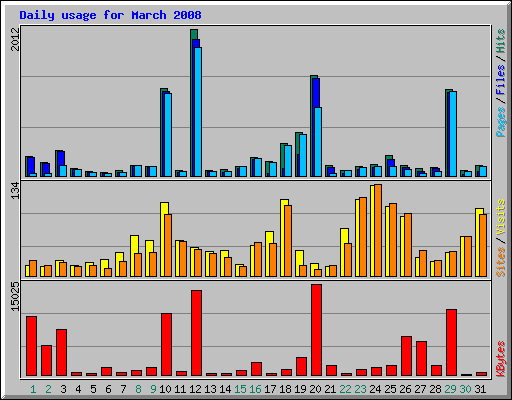Viewport: 512px width, 400px height.
Task: Click the red KBytes bar for day 20
Action: [317, 330]
